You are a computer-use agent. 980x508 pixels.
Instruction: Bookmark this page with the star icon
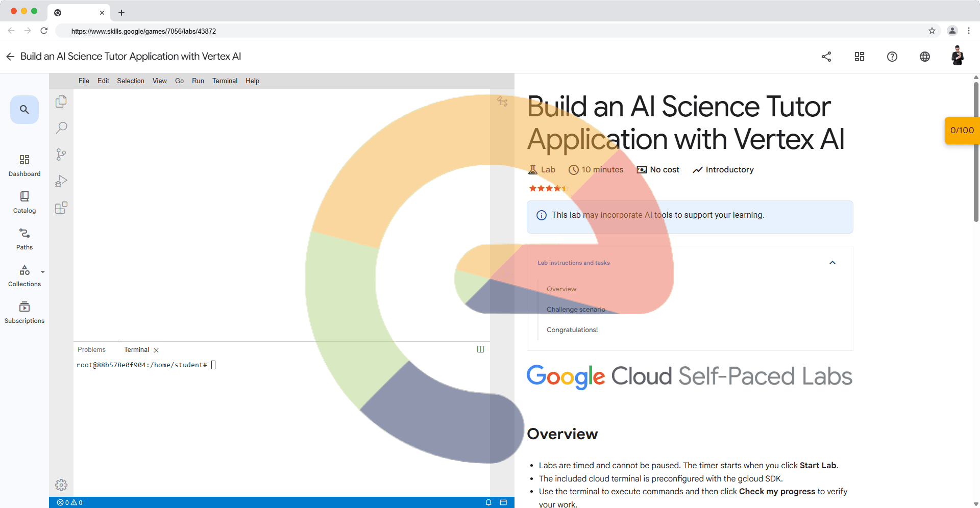pyautogui.click(x=932, y=31)
